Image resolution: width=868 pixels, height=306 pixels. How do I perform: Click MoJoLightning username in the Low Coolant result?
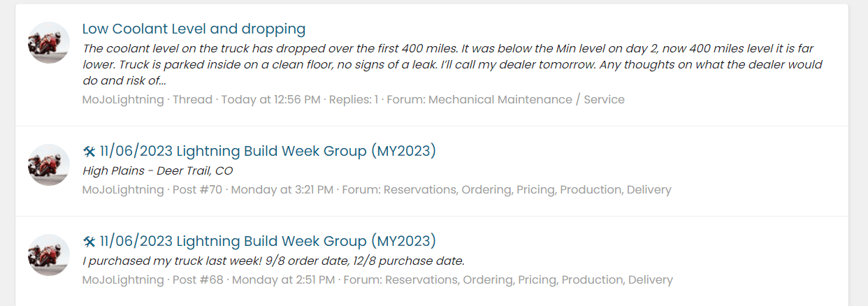tap(123, 99)
